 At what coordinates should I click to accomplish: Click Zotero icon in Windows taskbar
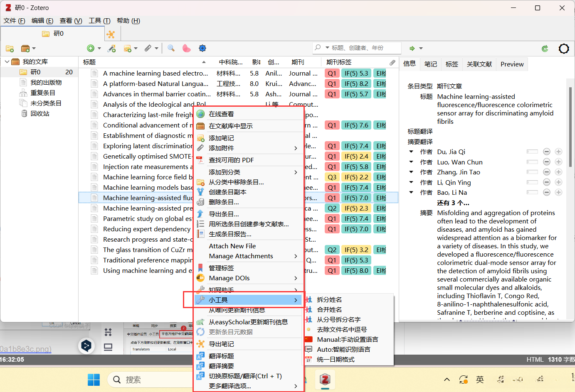point(325,379)
